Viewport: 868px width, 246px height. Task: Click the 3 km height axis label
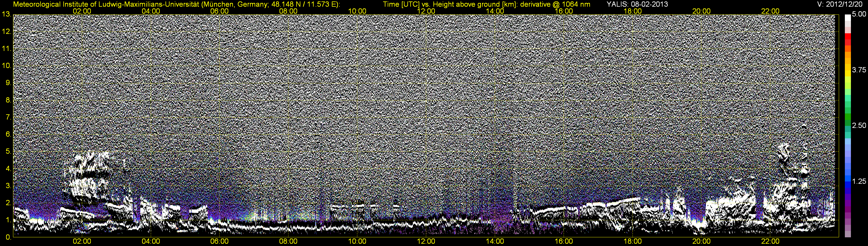pyautogui.click(x=8, y=186)
